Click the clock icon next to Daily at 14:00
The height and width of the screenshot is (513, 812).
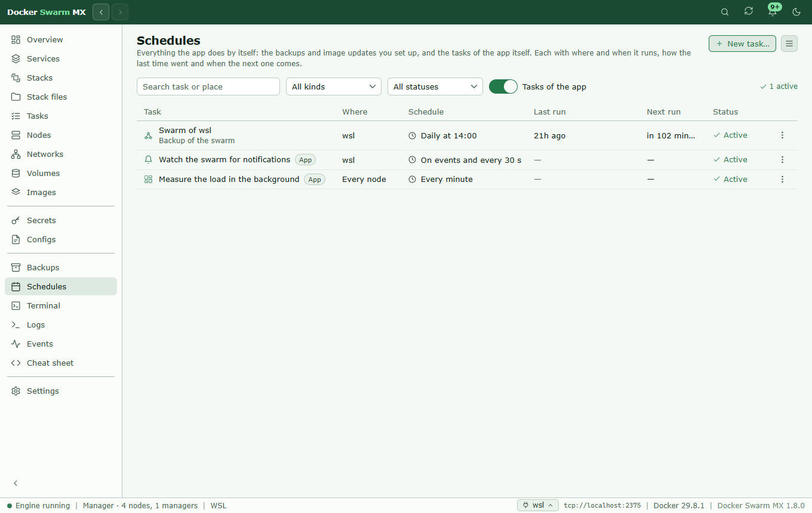412,136
